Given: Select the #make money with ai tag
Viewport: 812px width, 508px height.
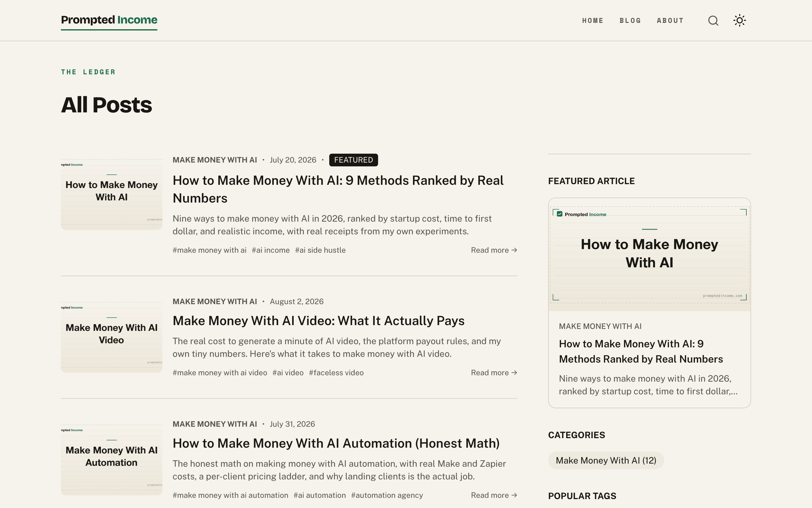Looking at the screenshot, I should click(x=209, y=250).
